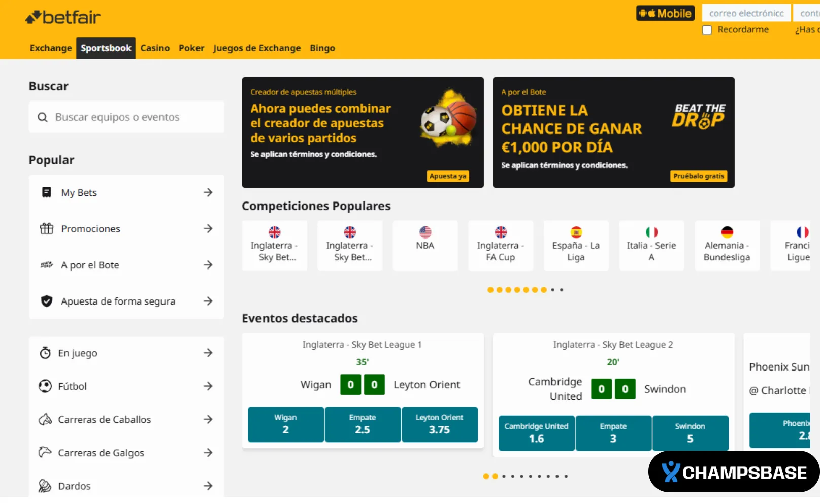
Task: Expand Carreras de Galgos with its chevron
Action: 208,452
